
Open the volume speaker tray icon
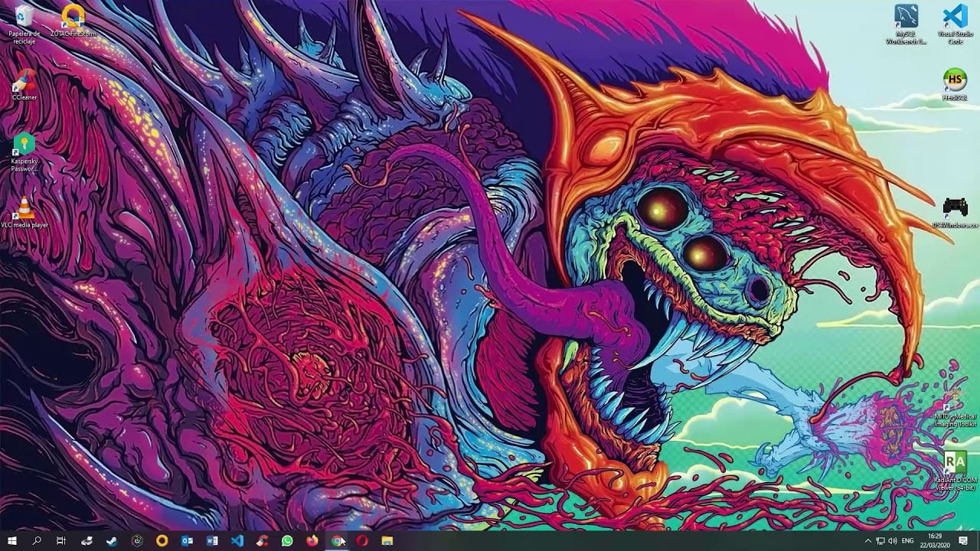(x=893, y=541)
